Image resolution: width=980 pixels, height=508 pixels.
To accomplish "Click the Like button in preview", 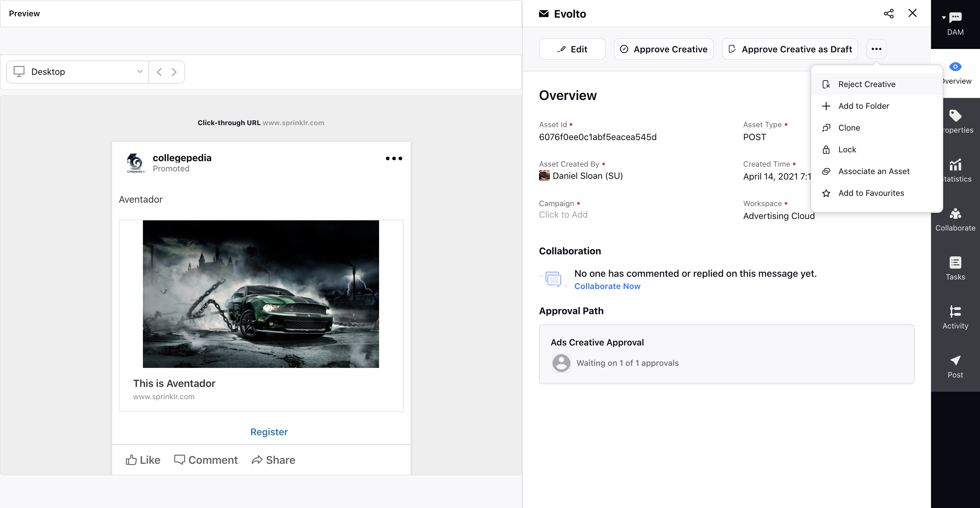I will click(143, 460).
